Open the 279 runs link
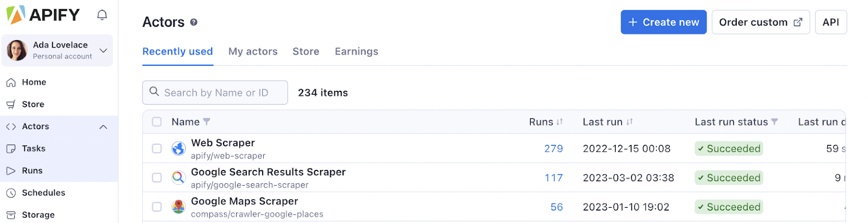 553,149
